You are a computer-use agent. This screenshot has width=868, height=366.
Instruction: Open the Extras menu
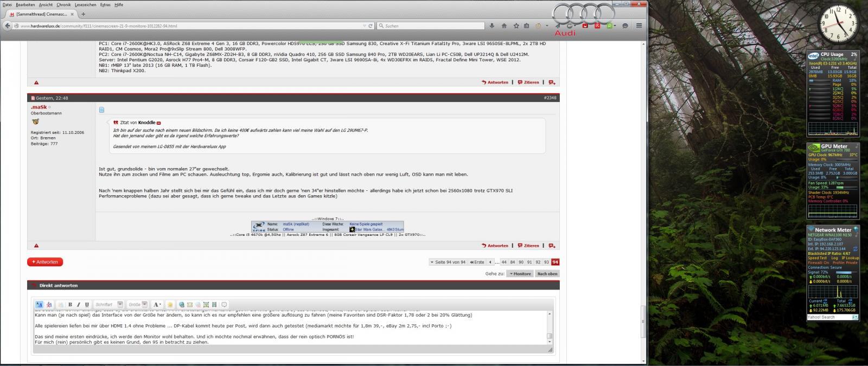[x=105, y=4]
